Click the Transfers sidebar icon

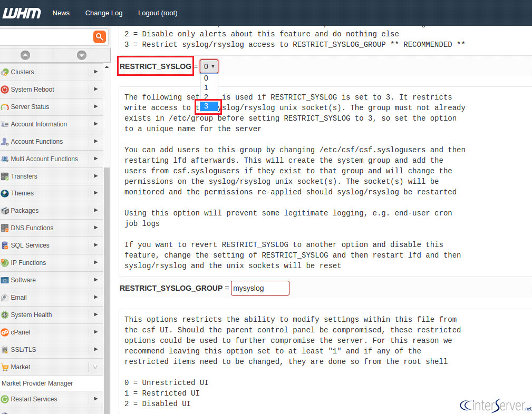[5, 176]
